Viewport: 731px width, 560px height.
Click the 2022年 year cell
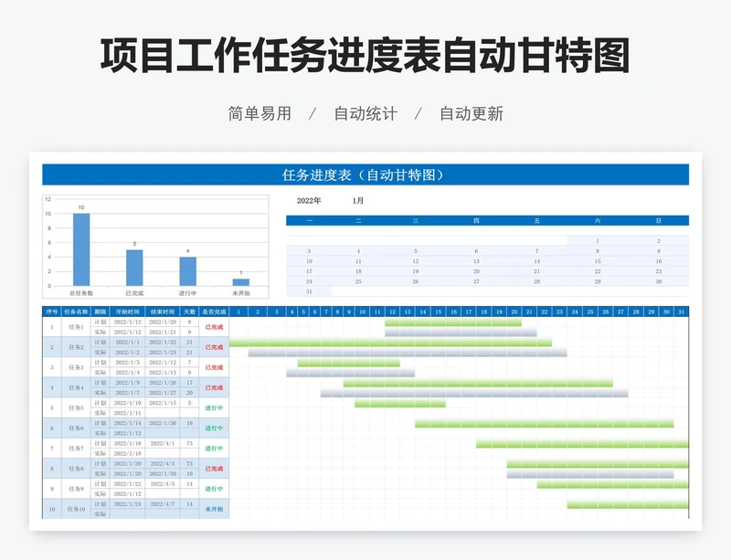coord(309,200)
